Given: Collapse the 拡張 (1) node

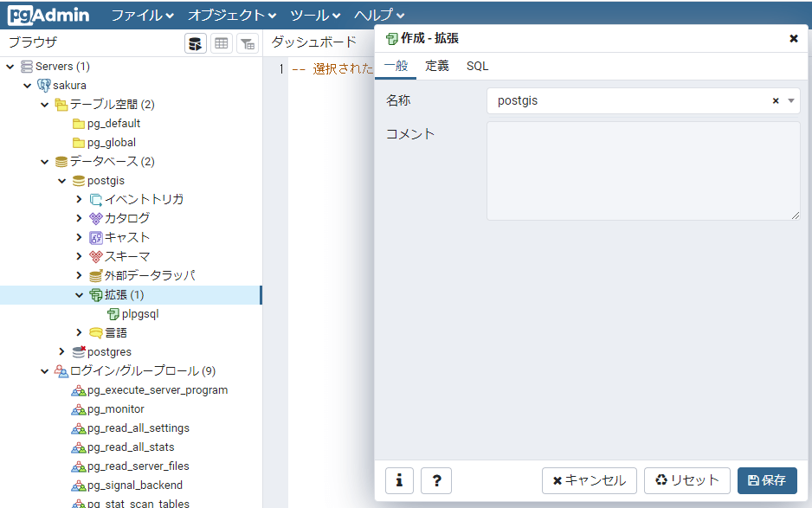Looking at the screenshot, I should tap(80, 295).
